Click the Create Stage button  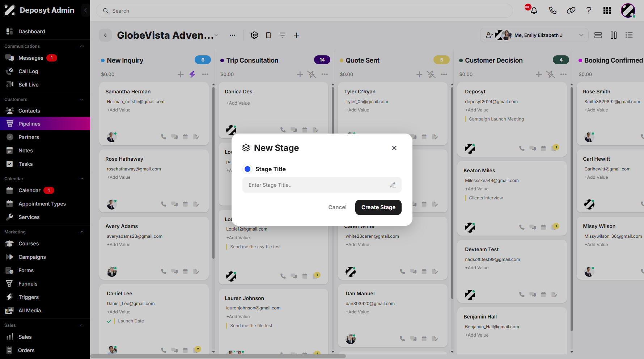click(378, 207)
